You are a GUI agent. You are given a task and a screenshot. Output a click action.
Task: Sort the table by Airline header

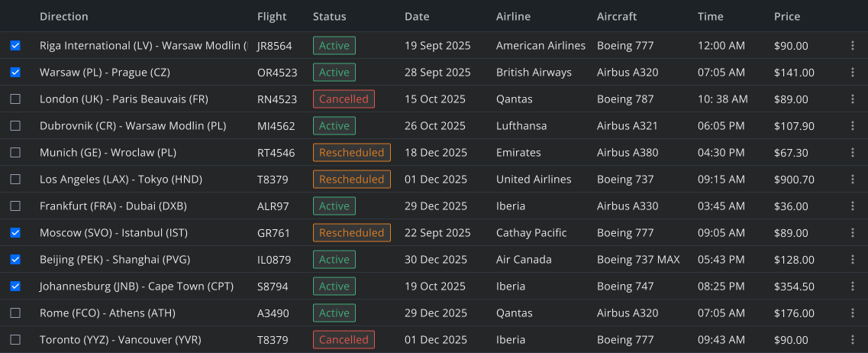coord(513,17)
